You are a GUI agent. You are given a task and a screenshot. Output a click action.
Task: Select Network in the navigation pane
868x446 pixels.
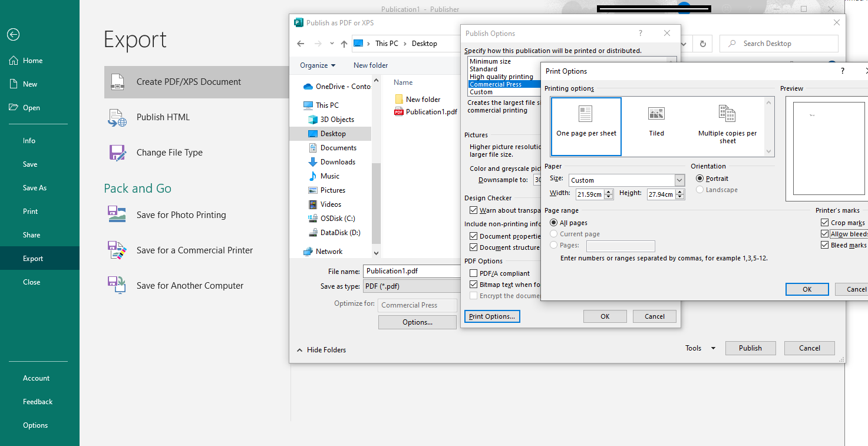322,252
